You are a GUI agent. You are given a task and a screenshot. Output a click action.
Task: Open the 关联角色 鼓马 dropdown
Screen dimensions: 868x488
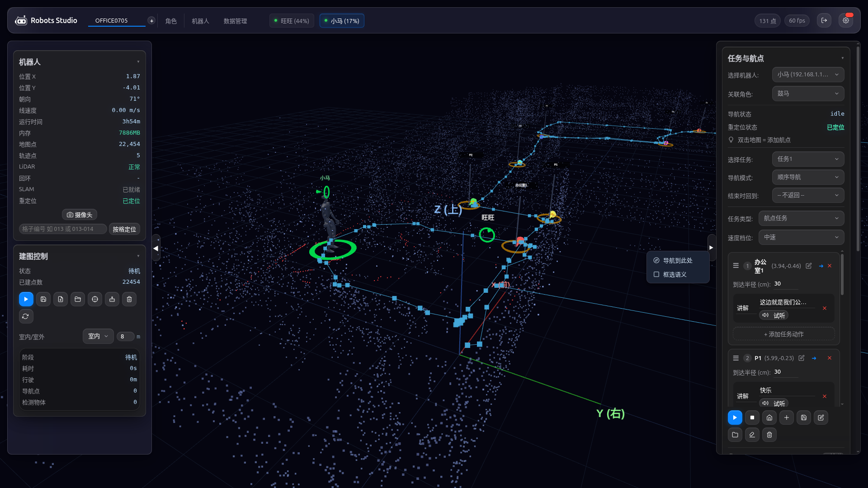click(808, 94)
